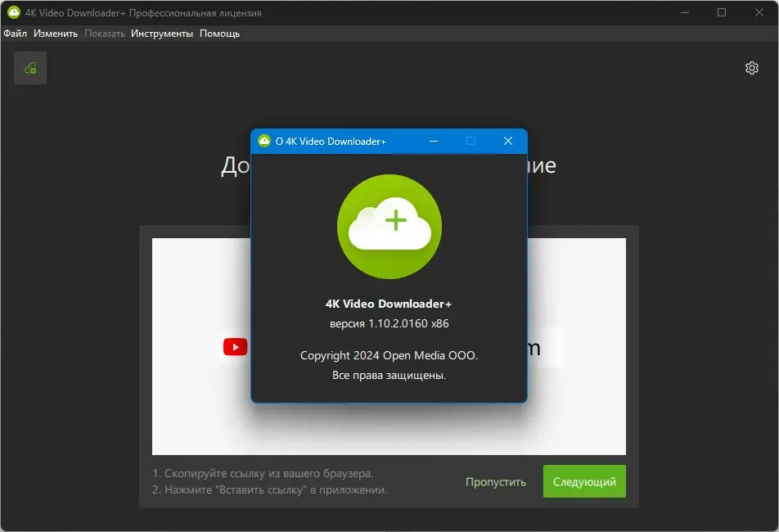The image size is (779, 532).
Task: Click main window title 'Профессиональная лицензия'
Action: tap(196, 13)
